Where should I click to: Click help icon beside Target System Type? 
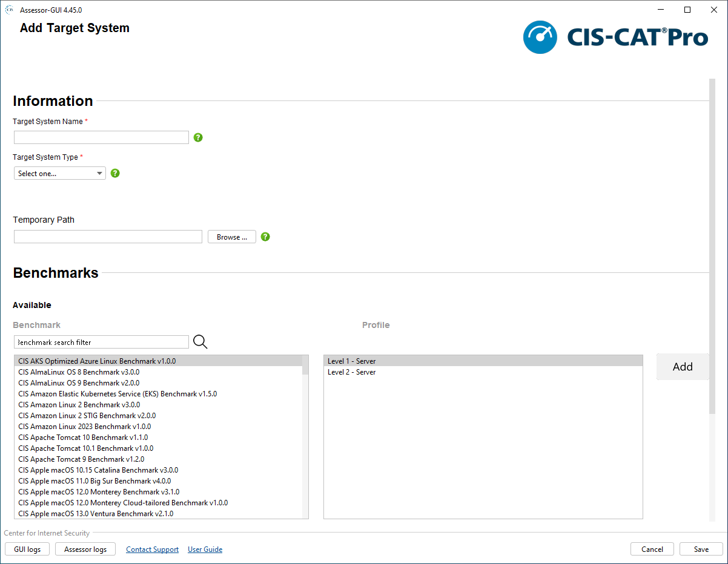[x=115, y=173]
